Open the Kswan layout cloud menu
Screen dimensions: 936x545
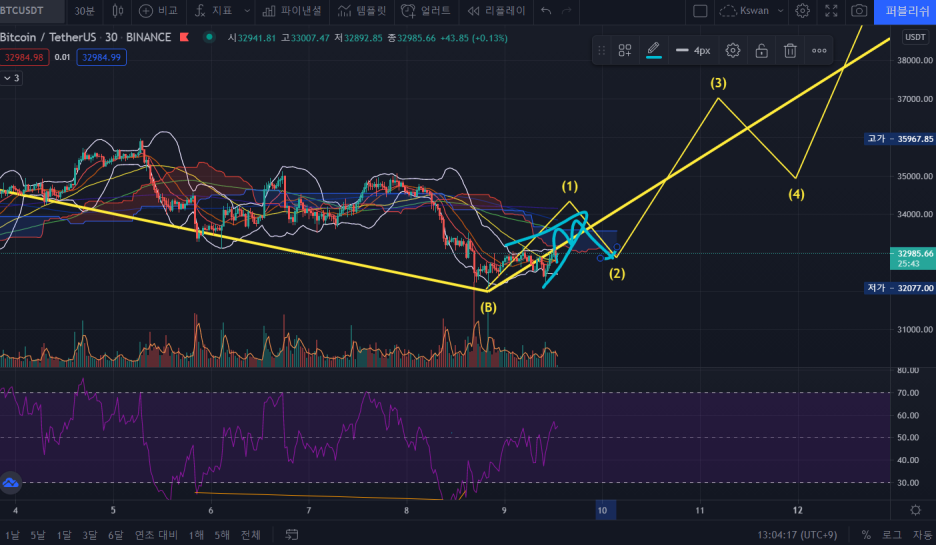click(752, 11)
